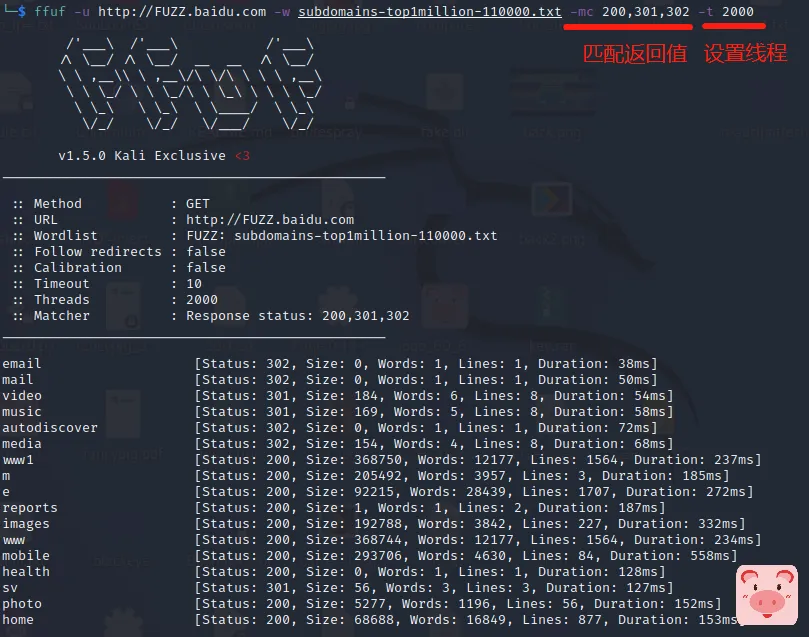Click the pink pig sticker icon
809x637 pixels.
767,595
